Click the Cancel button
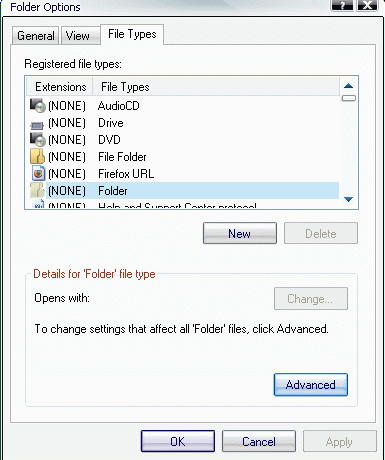The height and width of the screenshot is (460, 385). (259, 441)
